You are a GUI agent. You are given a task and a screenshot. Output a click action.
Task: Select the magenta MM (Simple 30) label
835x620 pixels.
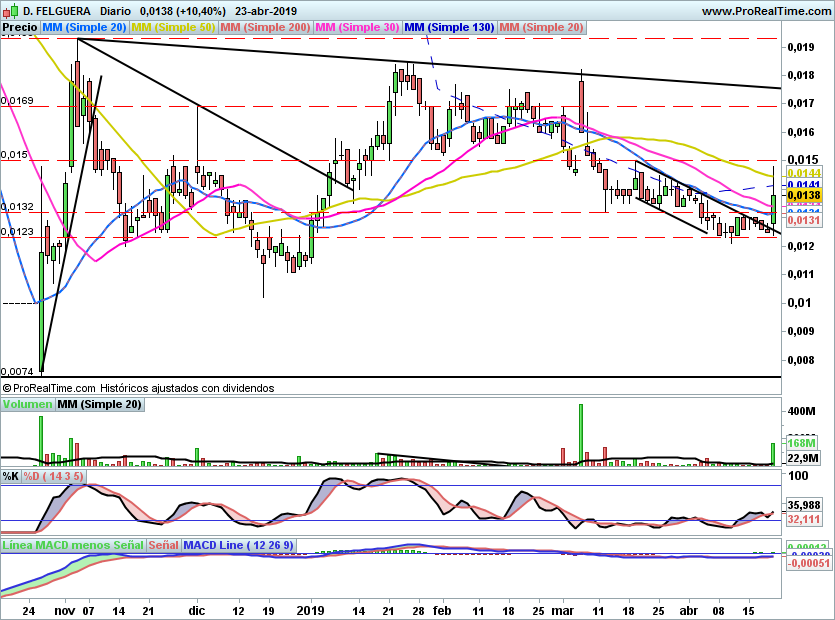(x=357, y=27)
